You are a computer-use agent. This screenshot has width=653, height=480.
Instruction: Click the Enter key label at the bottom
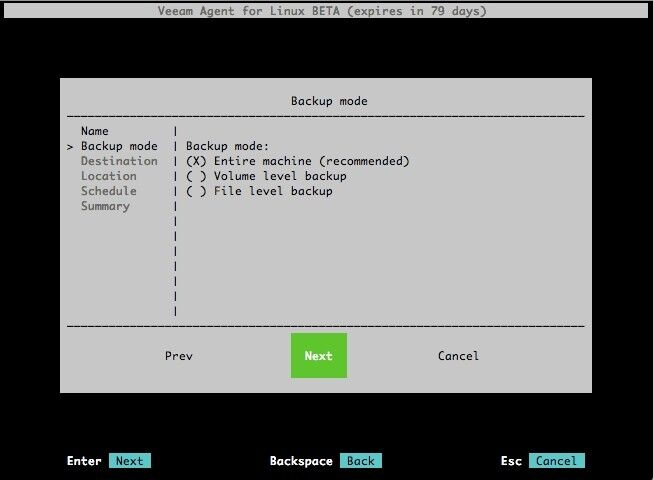tap(84, 461)
